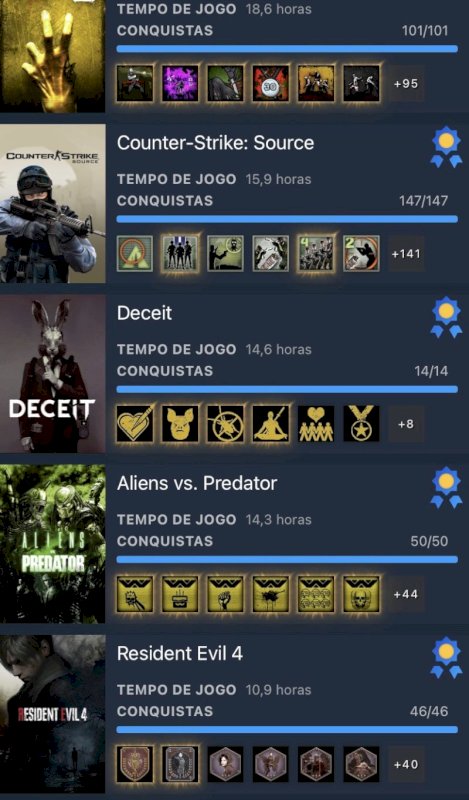This screenshot has height=800, width=469.
Task: Click the Aliens vs. Predator achievement progress bar
Action: tap(287, 560)
